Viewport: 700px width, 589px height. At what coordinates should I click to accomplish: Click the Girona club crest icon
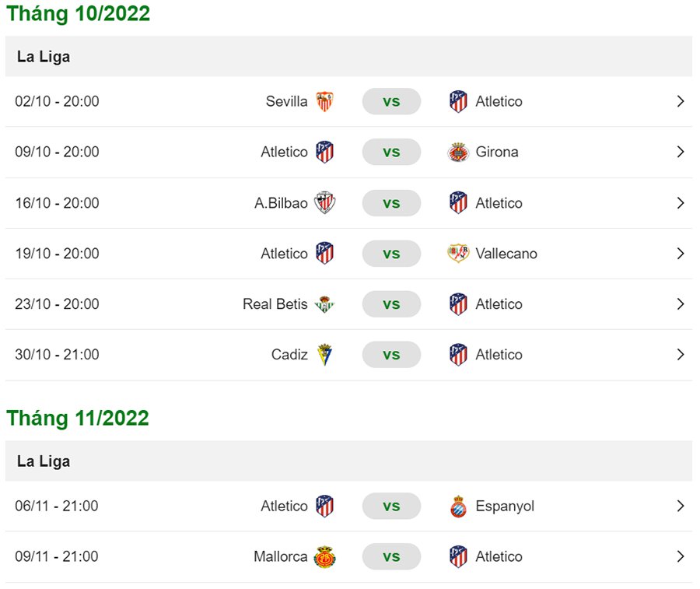pos(458,153)
